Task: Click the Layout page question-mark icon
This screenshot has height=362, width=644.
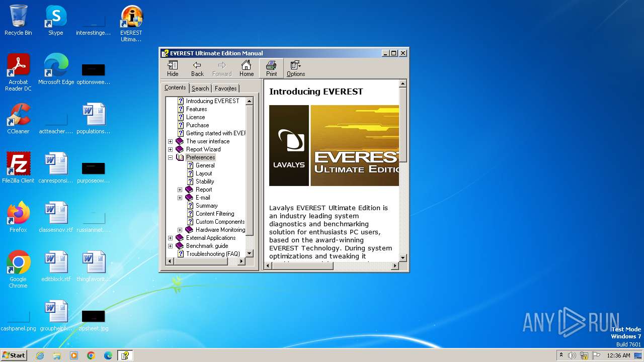Action: 190,173
